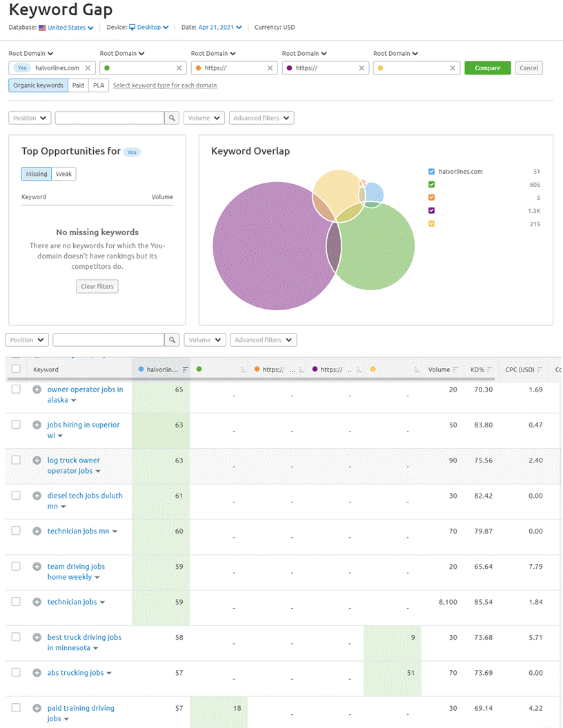Click sort icon on CPC (USD) column

coord(540,370)
